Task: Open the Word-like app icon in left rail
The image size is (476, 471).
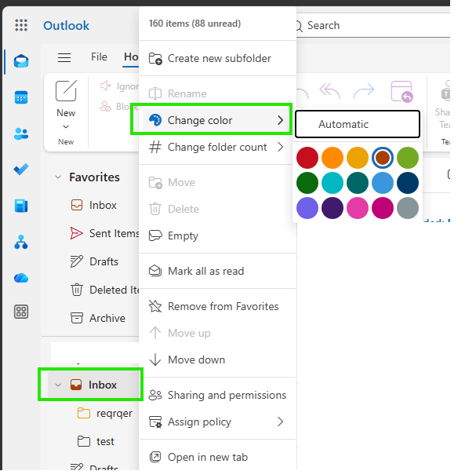Action: tap(21, 206)
